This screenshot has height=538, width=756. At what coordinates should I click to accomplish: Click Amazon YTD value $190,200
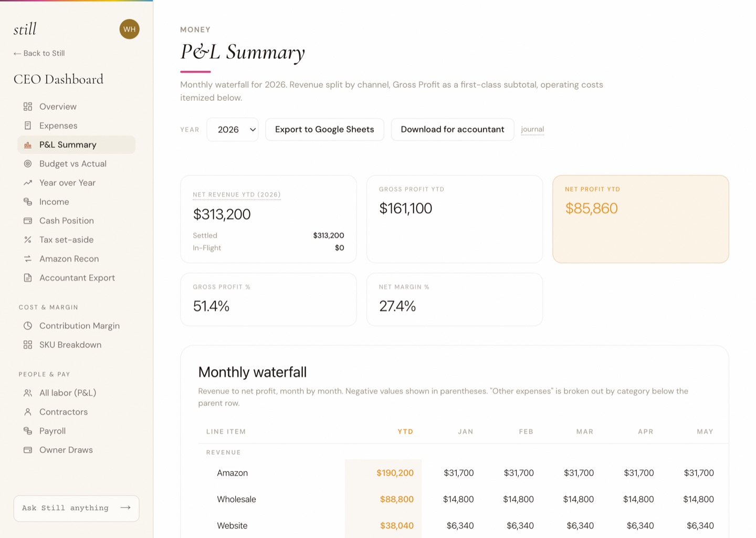(x=395, y=473)
